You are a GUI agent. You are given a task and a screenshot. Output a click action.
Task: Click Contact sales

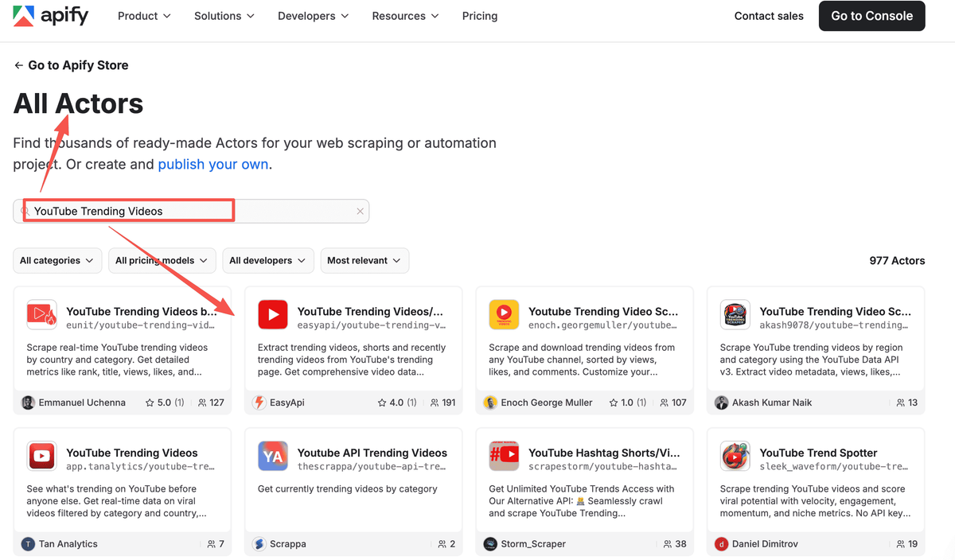769,16
